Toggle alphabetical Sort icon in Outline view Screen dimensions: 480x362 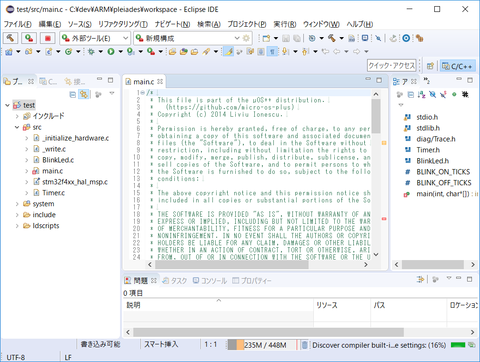tap(421, 95)
